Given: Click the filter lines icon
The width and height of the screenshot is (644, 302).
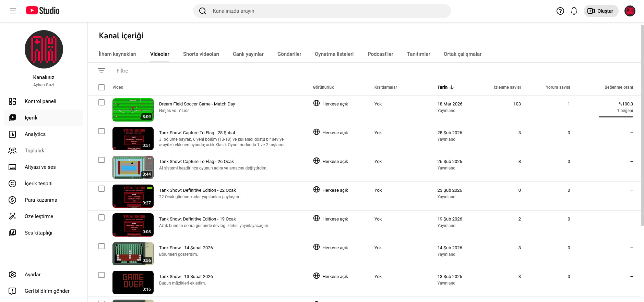Looking at the screenshot, I should click(x=102, y=71).
